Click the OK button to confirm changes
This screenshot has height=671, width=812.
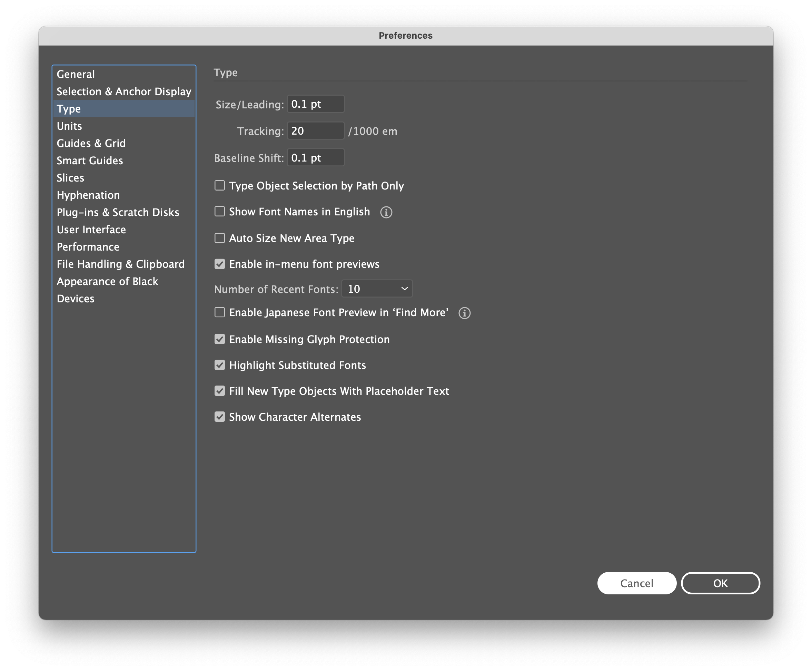point(720,583)
